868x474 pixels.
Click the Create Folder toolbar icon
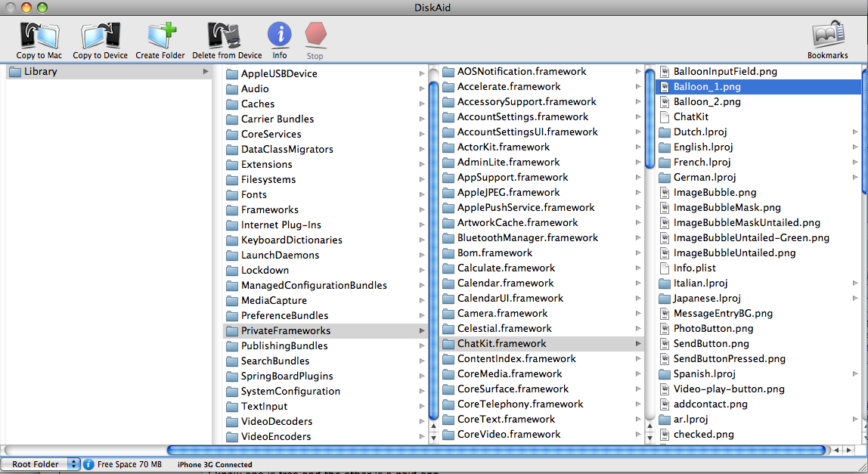[x=161, y=36]
